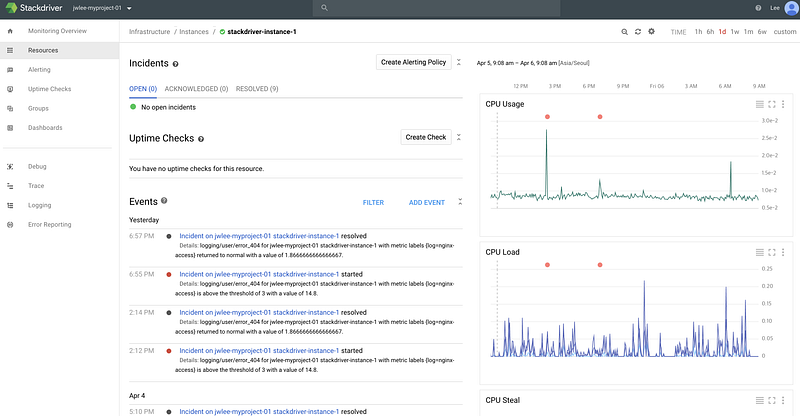Collapse the Incidents section
Screen dimensions: 800x416
[459, 62]
